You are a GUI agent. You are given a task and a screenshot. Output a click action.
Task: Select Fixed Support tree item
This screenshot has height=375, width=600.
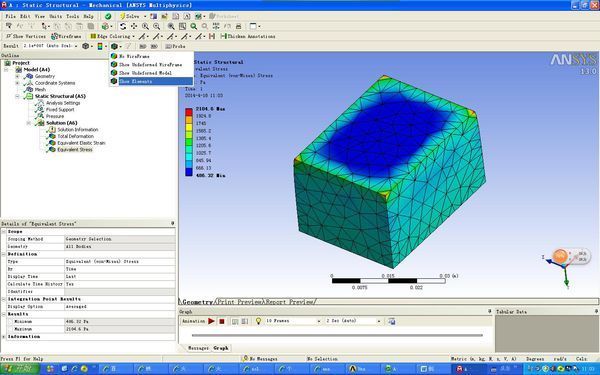[60, 109]
